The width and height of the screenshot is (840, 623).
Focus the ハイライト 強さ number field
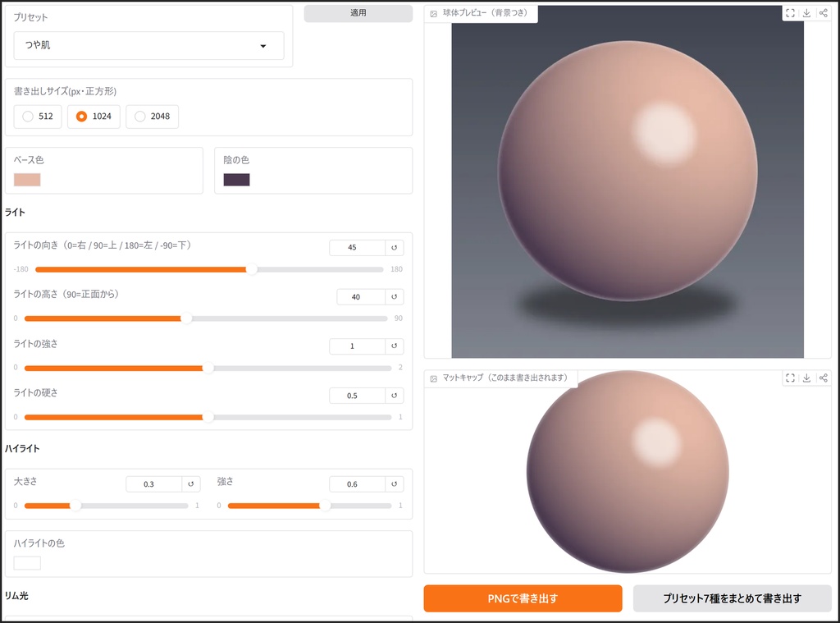click(x=358, y=484)
